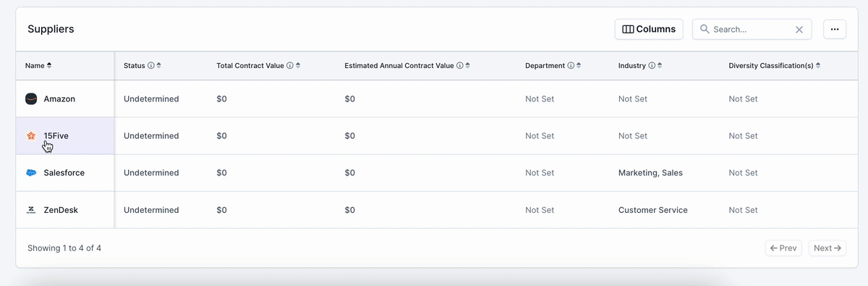Go to next page with Next
Screen dimensions: 868x286
[827, 248]
